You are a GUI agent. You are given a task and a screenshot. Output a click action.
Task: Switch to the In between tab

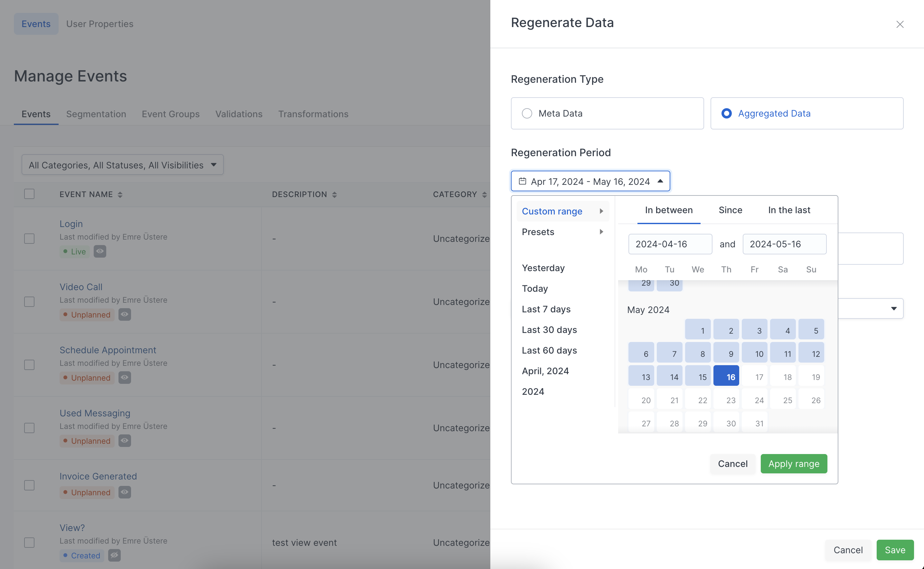[x=669, y=210]
